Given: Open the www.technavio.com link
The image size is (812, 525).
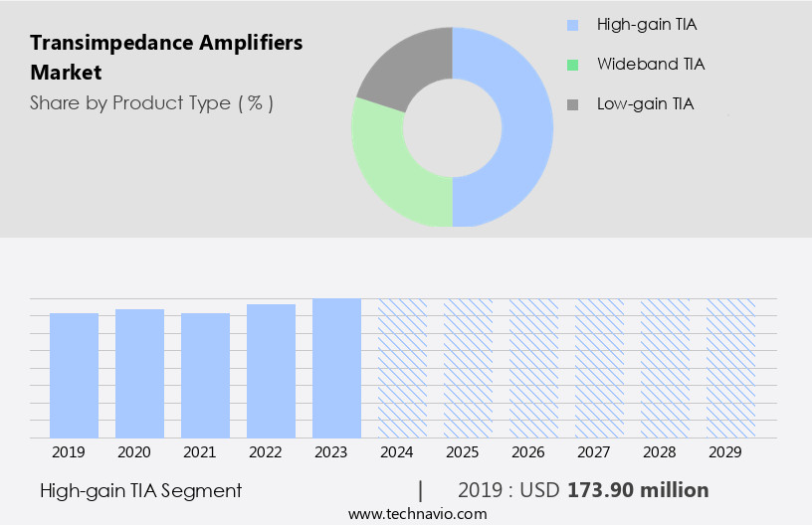Looking at the screenshot, I should point(417,513).
